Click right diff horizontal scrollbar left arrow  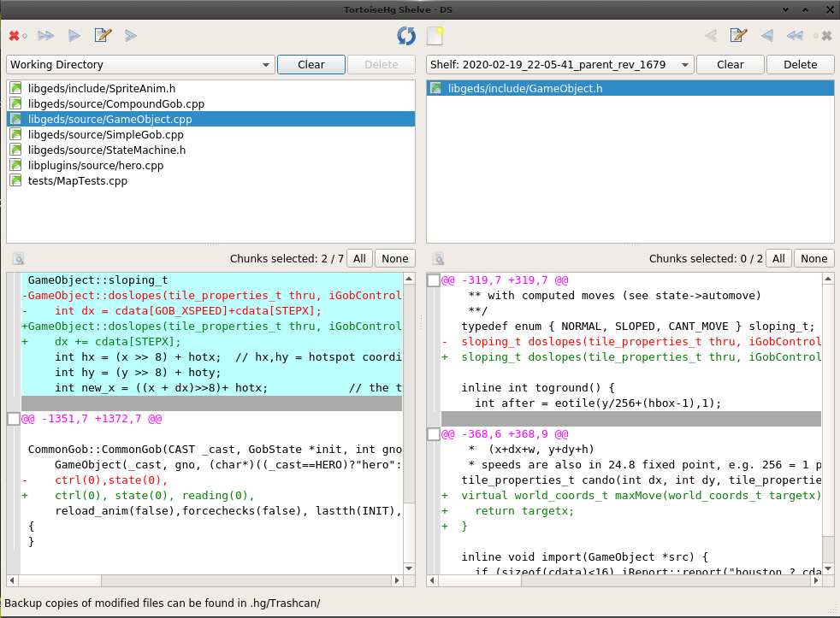432,580
